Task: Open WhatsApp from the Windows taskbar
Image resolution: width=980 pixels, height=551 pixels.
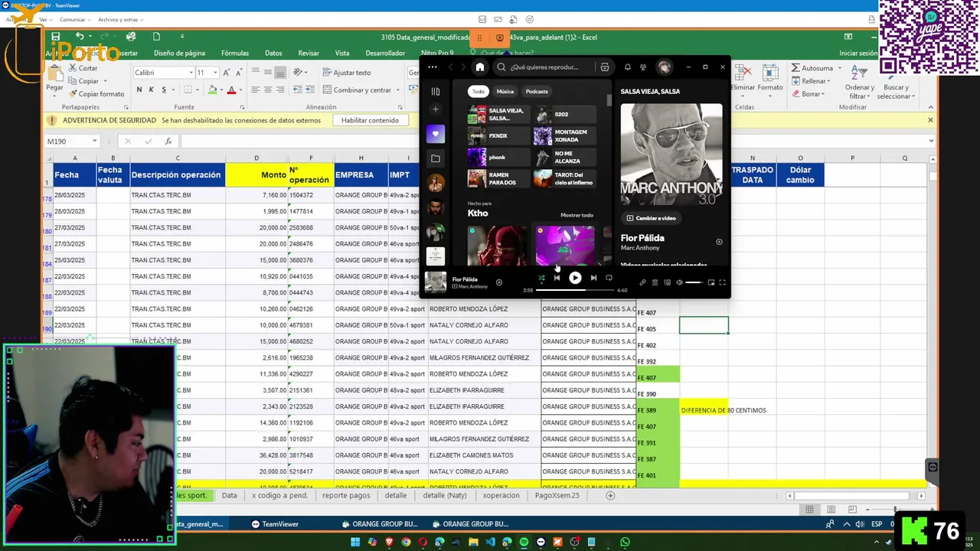Action: point(625,542)
